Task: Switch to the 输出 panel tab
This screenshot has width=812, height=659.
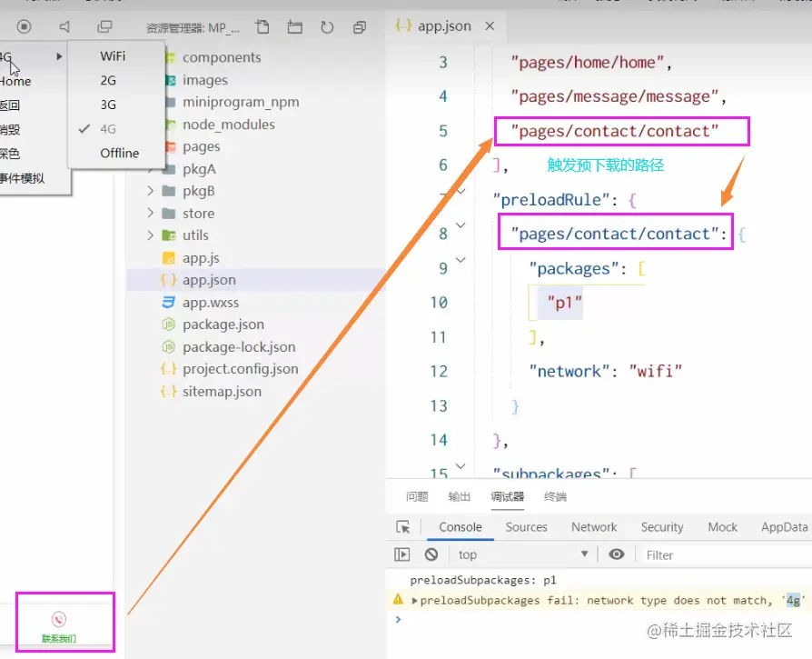Action: 459,497
